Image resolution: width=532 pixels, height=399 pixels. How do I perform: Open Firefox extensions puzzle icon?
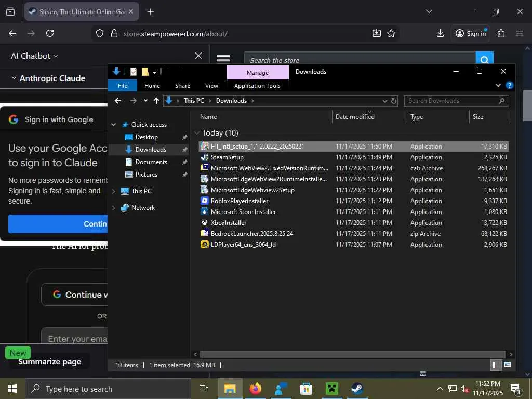click(501, 33)
